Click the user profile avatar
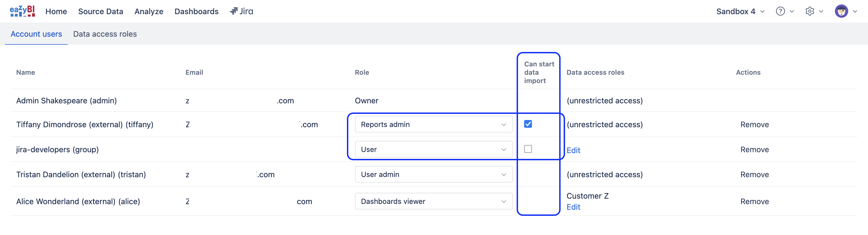The height and width of the screenshot is (235, 868). (x=841, y=11)
